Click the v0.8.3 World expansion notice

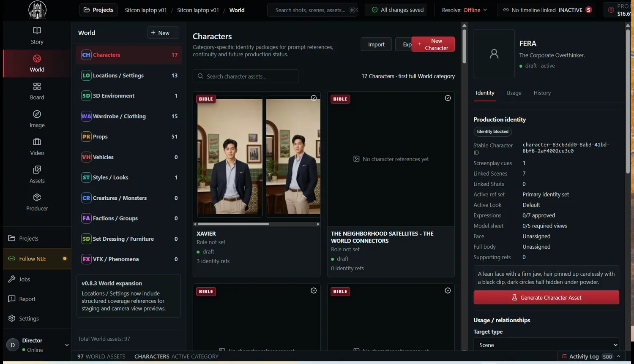click(128, 296)
